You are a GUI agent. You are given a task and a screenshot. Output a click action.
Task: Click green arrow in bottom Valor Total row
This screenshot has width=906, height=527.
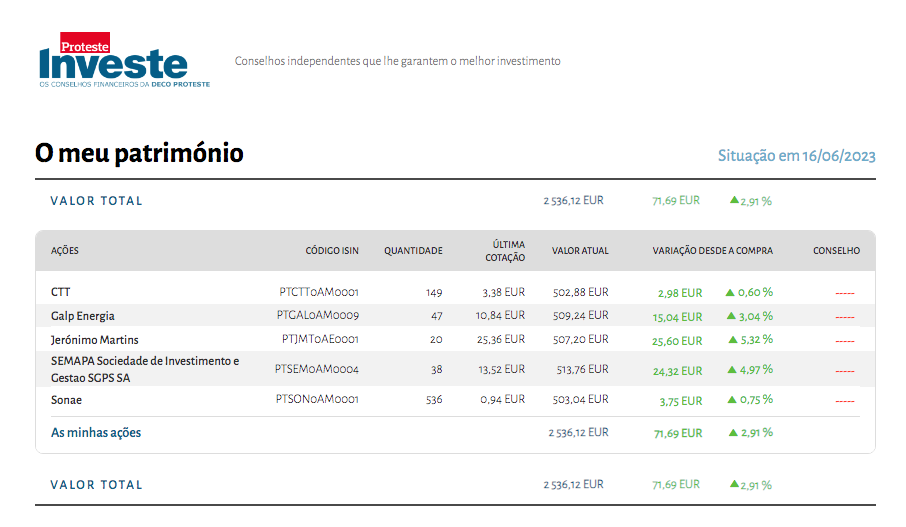(x=734, y=484)
